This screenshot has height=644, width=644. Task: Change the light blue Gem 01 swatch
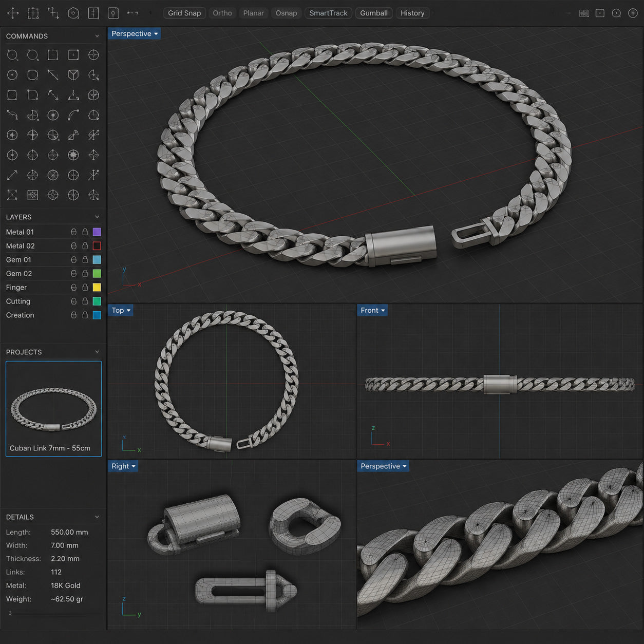pos(97,260)
